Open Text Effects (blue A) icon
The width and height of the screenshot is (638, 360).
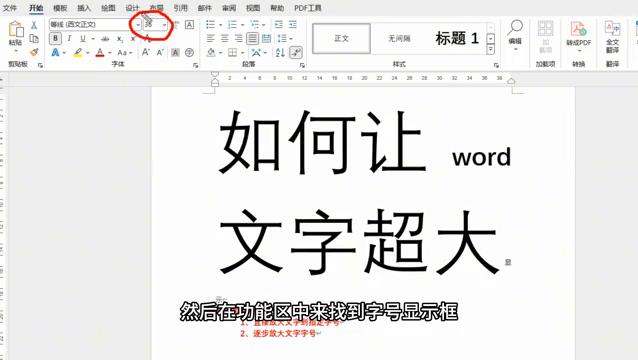(x=55, y=52)
